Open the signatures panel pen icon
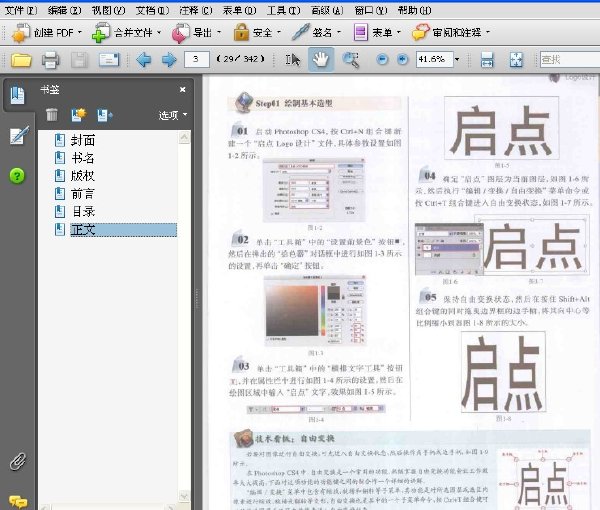The image size is (600, 510). pyautogui.click(x=19, y=135)
